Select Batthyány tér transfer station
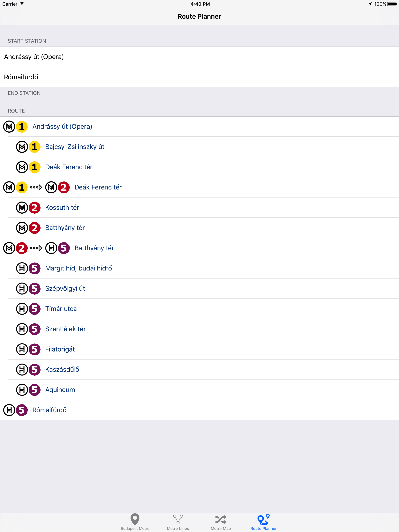The height and width of the screenshot is (532, 399). 94,248
